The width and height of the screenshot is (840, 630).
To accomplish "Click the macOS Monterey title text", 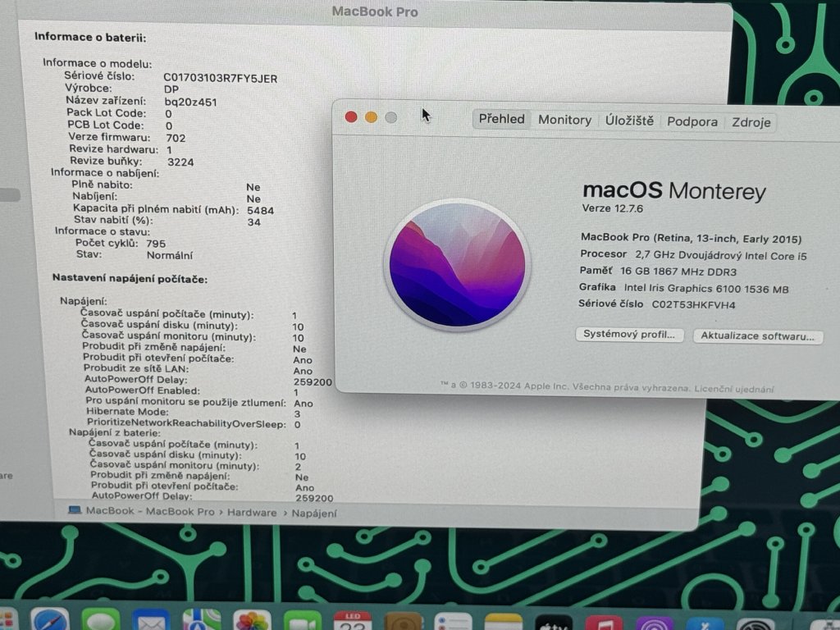I will [674, 190].
